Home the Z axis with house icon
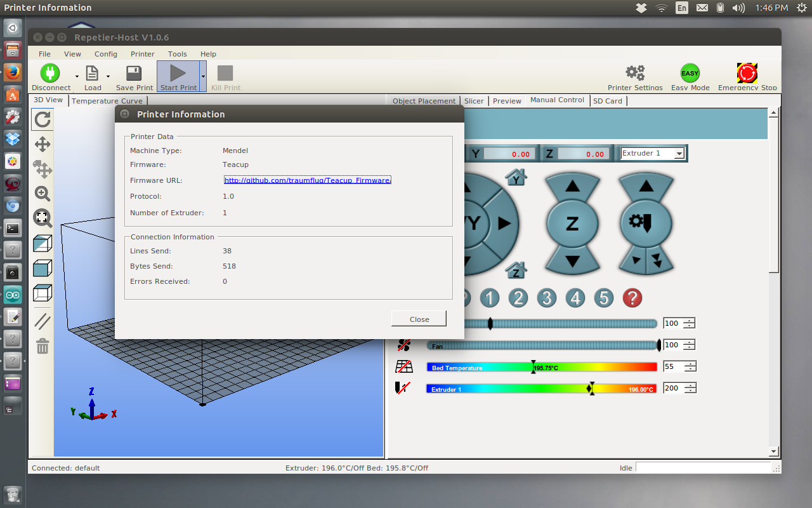Image resolution: width=812 pixels, height=508 pixels. pos(516,271)
